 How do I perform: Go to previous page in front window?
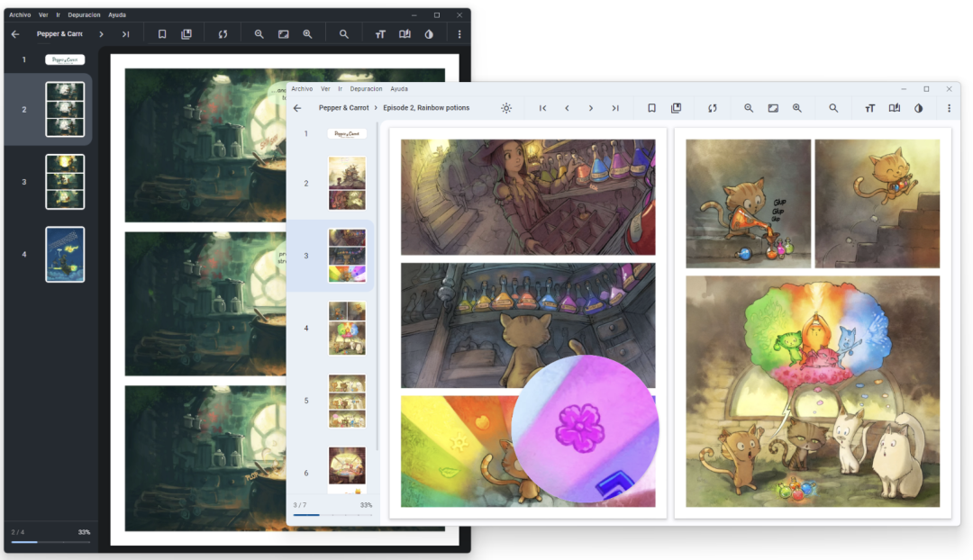click(x=568, y=108)
